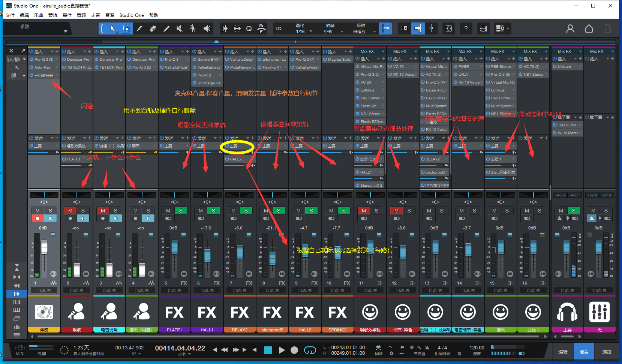Select the Range tool

(x=126, y=28)
